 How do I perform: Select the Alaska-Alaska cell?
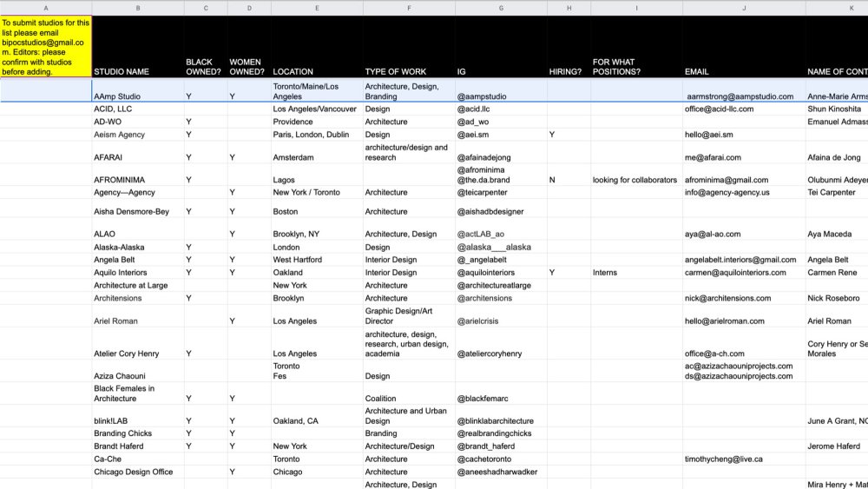pos(138,247)
